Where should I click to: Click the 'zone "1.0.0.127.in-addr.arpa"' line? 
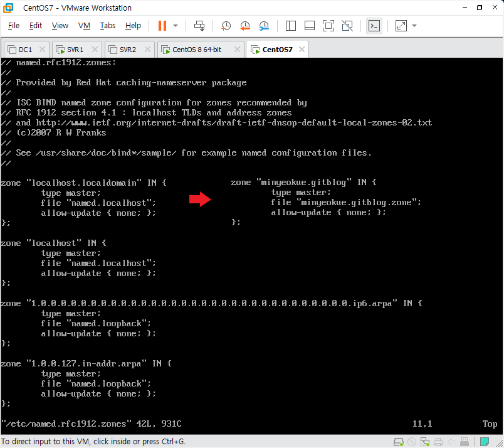[x=86, y=363]
